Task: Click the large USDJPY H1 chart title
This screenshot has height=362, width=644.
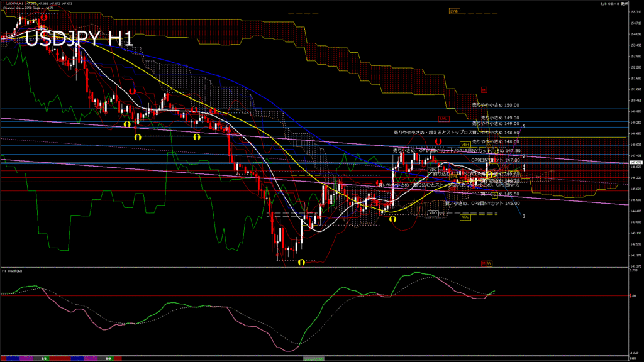Action: coord(79,38)
